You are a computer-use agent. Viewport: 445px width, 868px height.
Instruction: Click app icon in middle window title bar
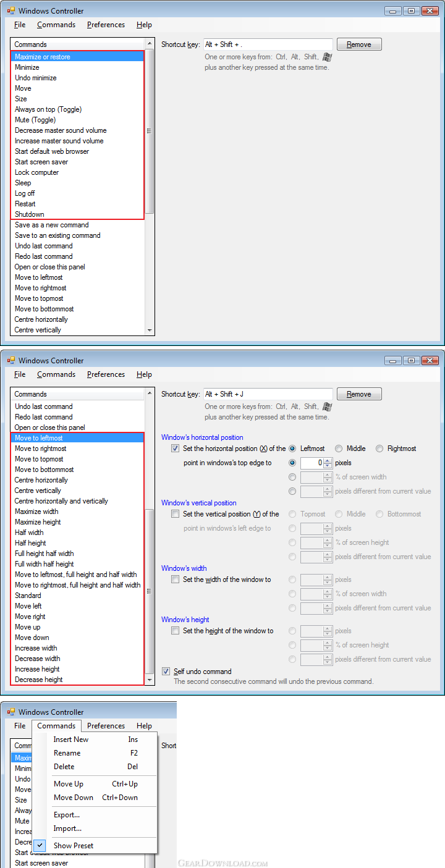(x=11, y=361)
